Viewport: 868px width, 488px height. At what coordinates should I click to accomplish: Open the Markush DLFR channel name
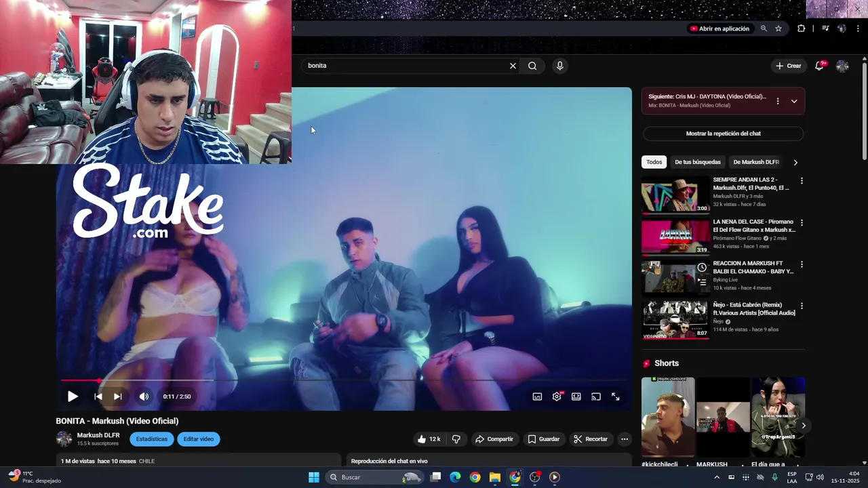coord(98,435)
